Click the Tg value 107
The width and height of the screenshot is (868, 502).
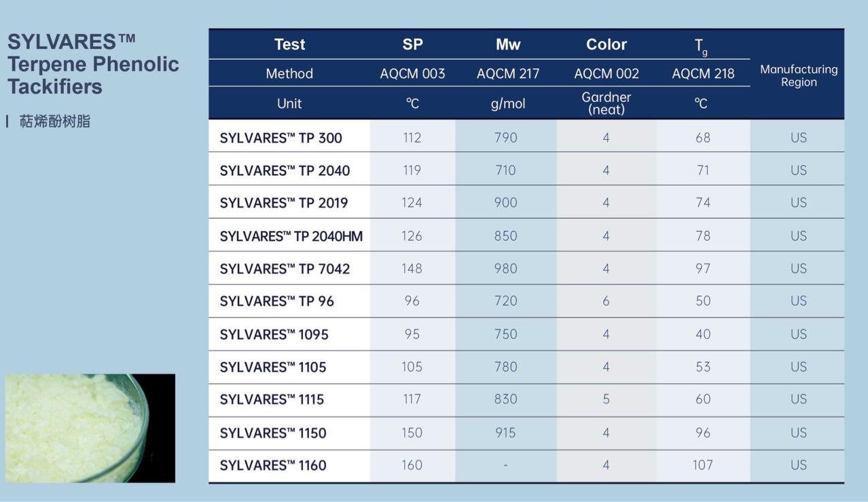(x=702, y=465)
